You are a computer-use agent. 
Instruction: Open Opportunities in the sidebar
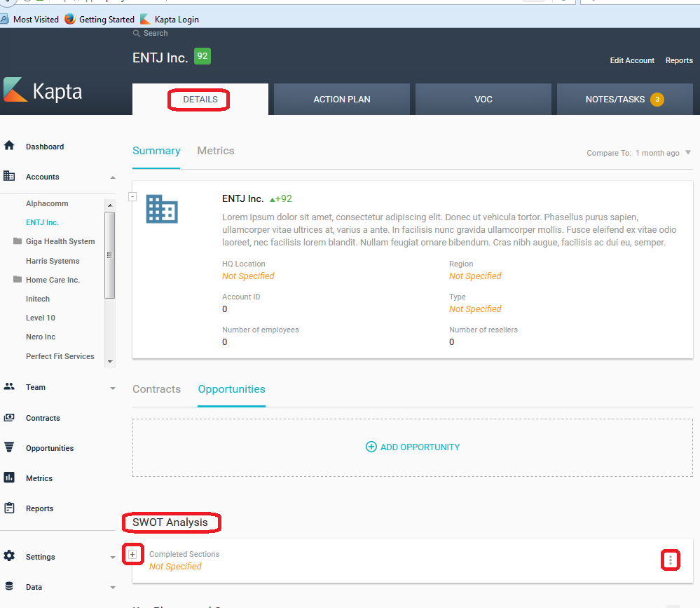pos(50,448)
